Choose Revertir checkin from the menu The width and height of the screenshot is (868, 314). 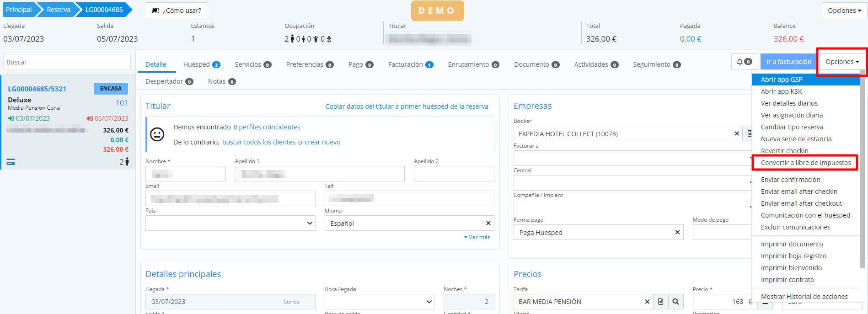point(784,151)
